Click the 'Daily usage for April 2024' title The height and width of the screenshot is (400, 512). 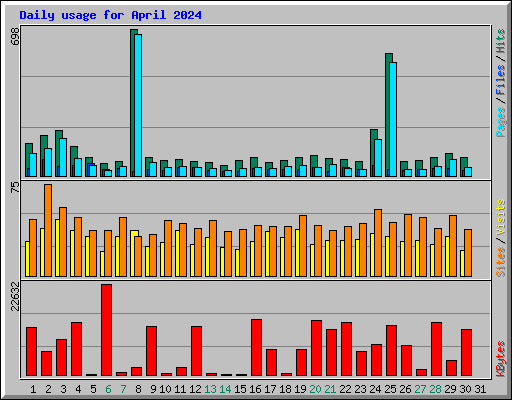pyautogui.click(x=110, y=15)
